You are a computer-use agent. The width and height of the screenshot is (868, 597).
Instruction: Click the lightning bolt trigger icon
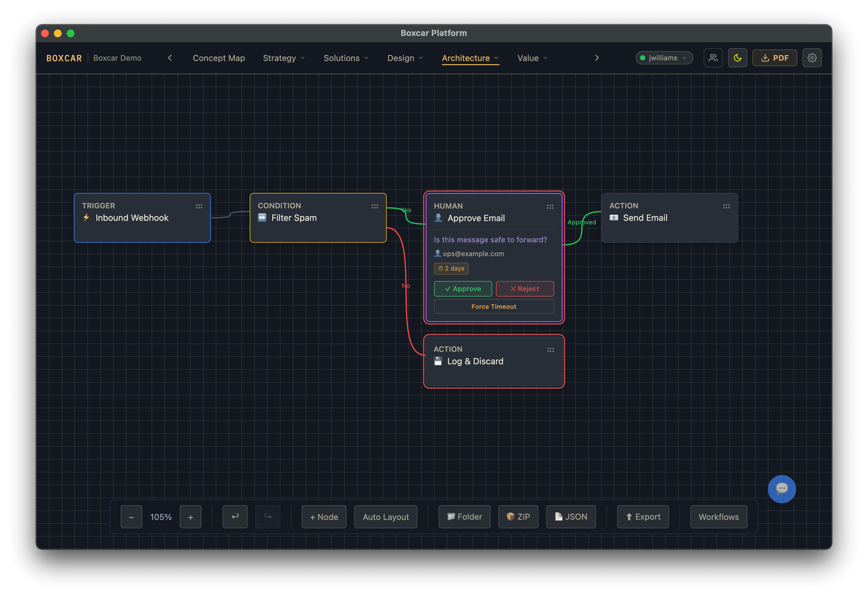[86, 218]
